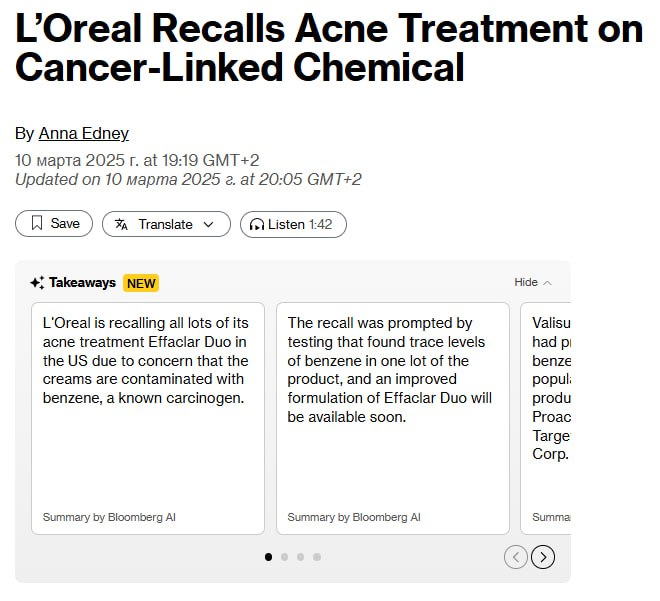Select the second carousel pagination dot
This screenshot has height=601, width=660.
[x=285, y=557]
